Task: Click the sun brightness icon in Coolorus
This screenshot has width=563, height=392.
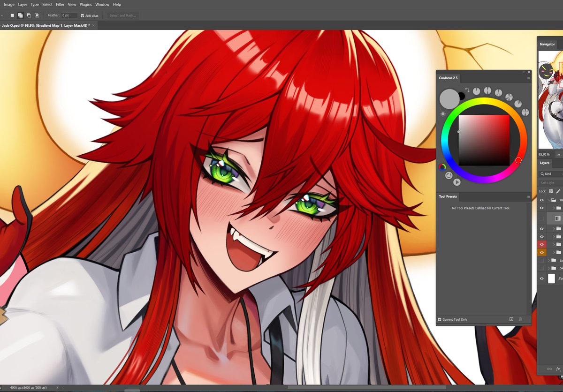Action: [442, 114]
